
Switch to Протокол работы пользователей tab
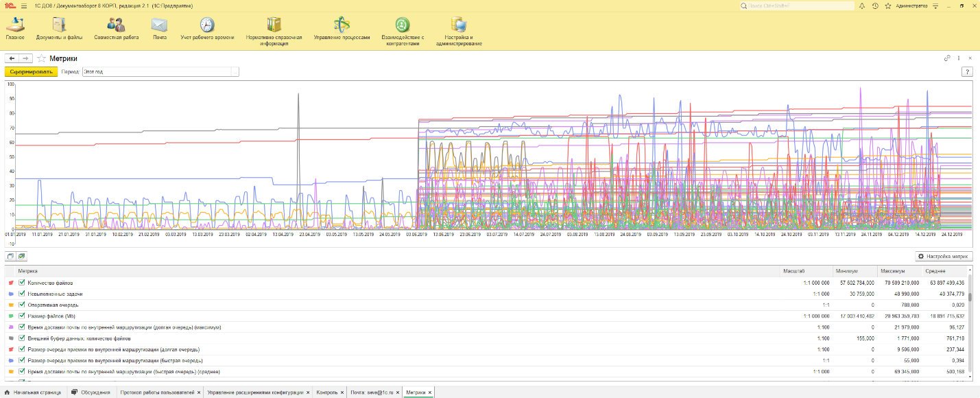point(157,393)
